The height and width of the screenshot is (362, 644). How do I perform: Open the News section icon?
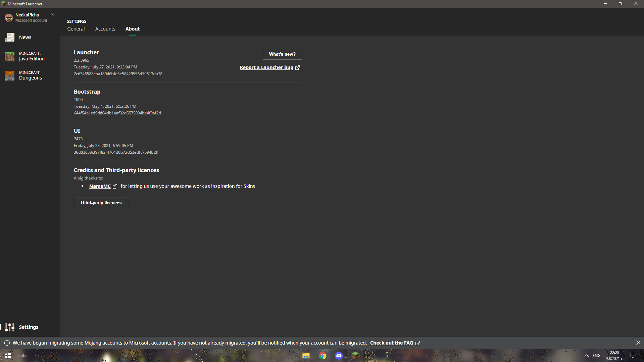click(9, 37)
